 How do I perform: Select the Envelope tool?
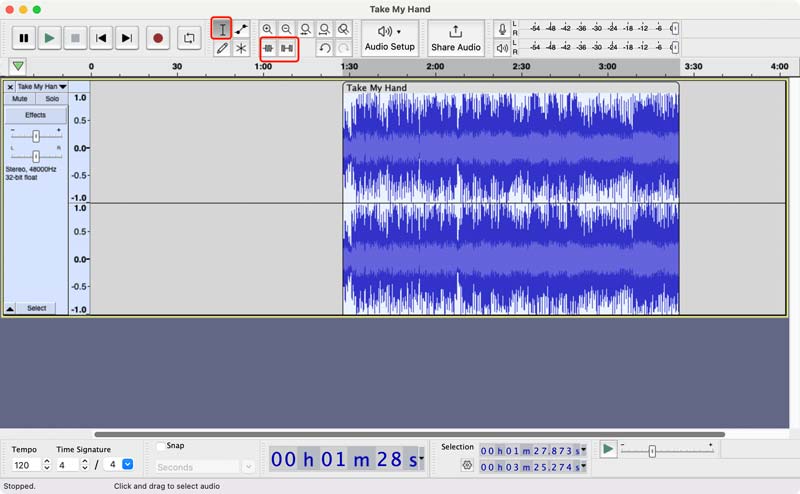pyautogui.click(x=241, y=29)
